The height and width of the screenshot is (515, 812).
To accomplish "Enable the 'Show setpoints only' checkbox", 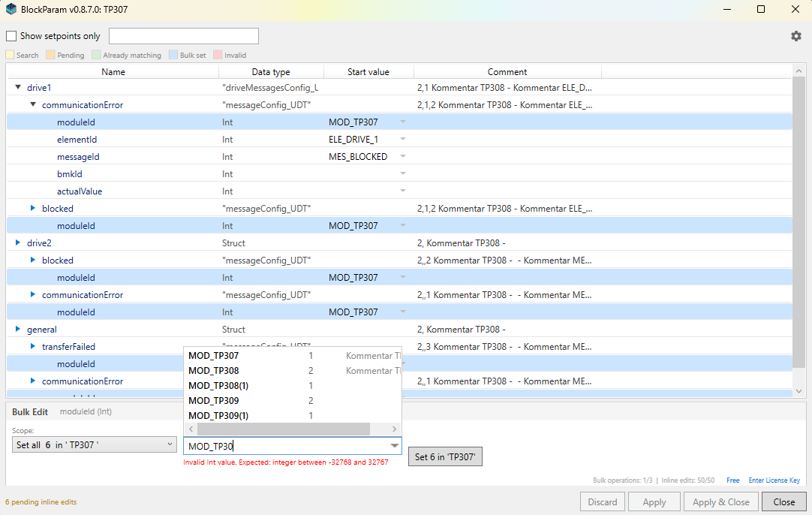I will 11,35.
